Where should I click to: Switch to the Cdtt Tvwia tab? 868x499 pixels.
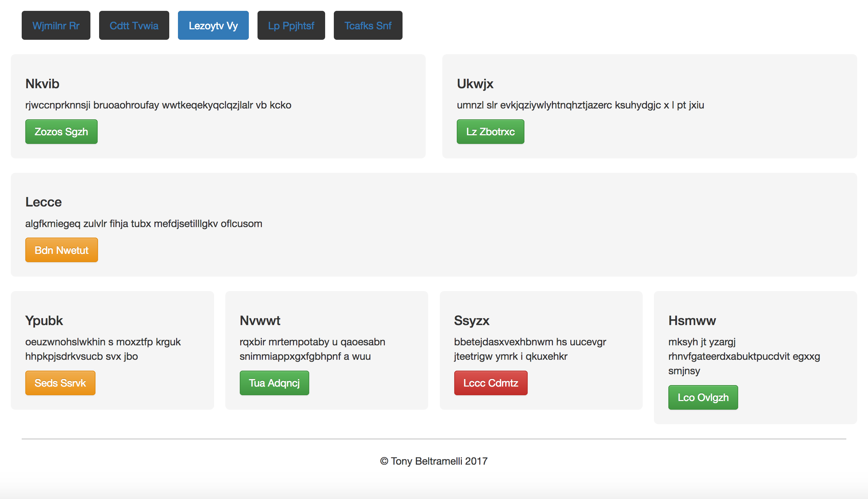point(134,25)
